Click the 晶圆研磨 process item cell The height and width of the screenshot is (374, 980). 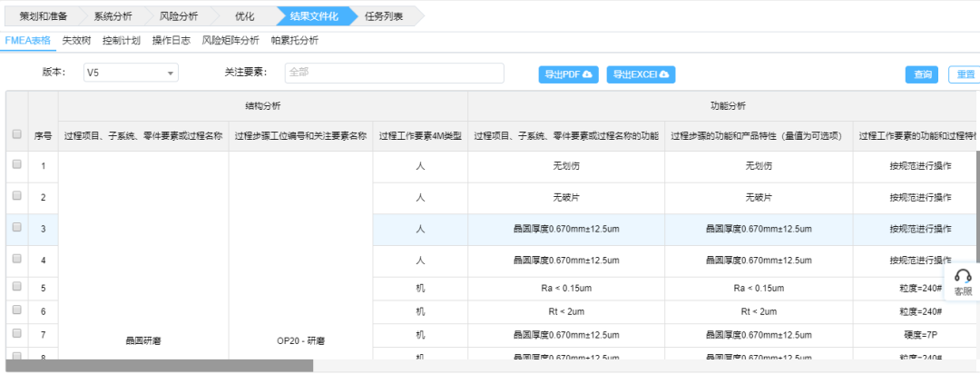pyautogui.click(x=142, y=340)
